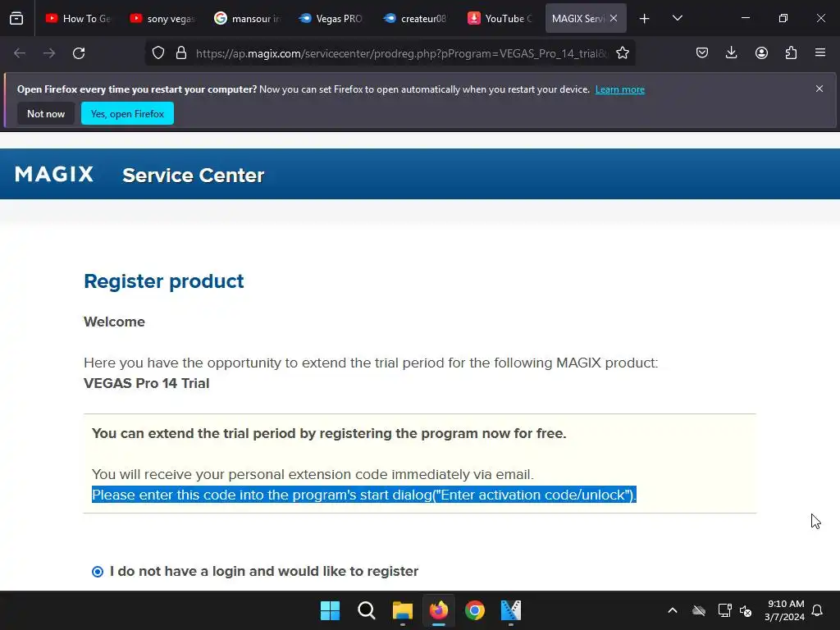Open Firefox application menu
This screenshot has width=840, height=630.
[x=820, y=52]
